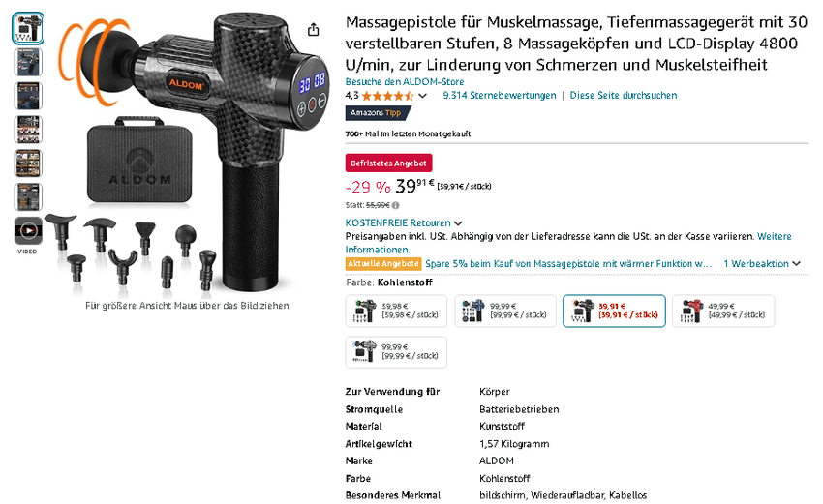Expand the 1 Werbeaktion dropdown

pyautogui.click(x=762, y=264)
